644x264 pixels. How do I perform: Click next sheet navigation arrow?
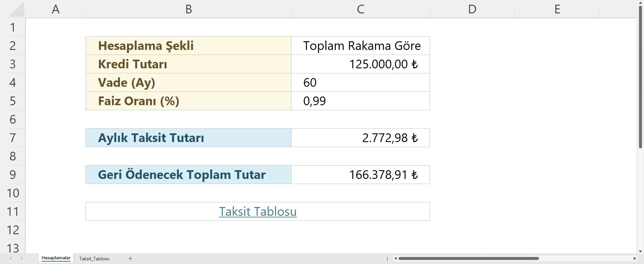[x=21, y=258]
